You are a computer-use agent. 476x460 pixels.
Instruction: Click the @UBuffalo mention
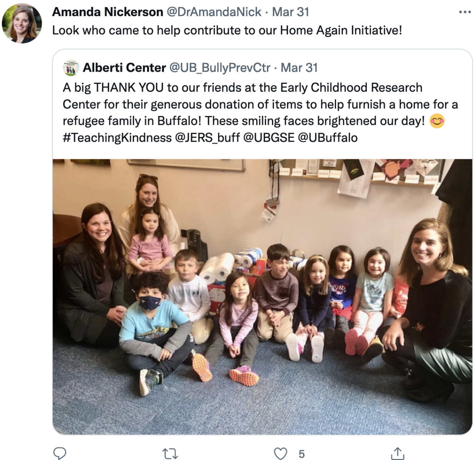tap(327, 137)
